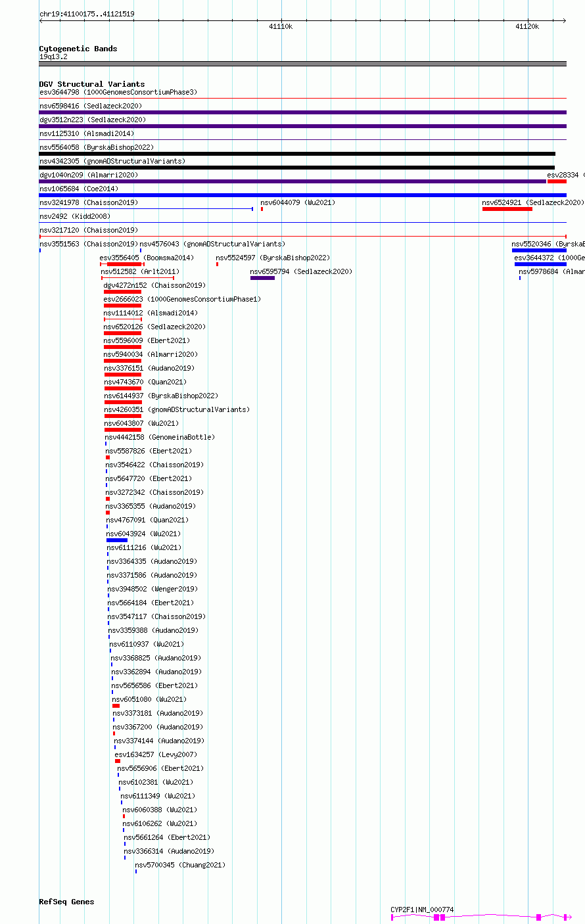Open the RefSeq Genes track title

[66, 902]
